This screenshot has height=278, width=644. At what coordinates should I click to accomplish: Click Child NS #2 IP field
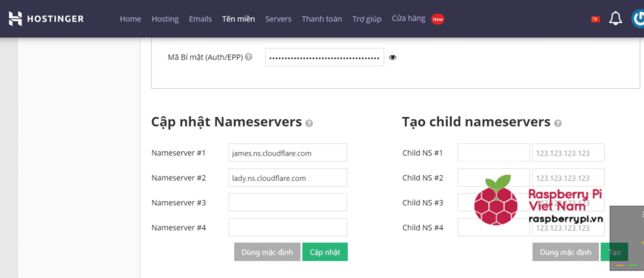(568, 178)
